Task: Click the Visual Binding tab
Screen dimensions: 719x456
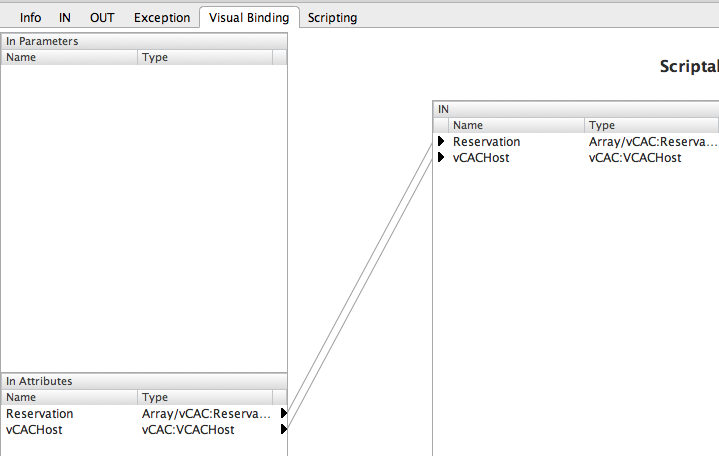Action: pos(249,18)
